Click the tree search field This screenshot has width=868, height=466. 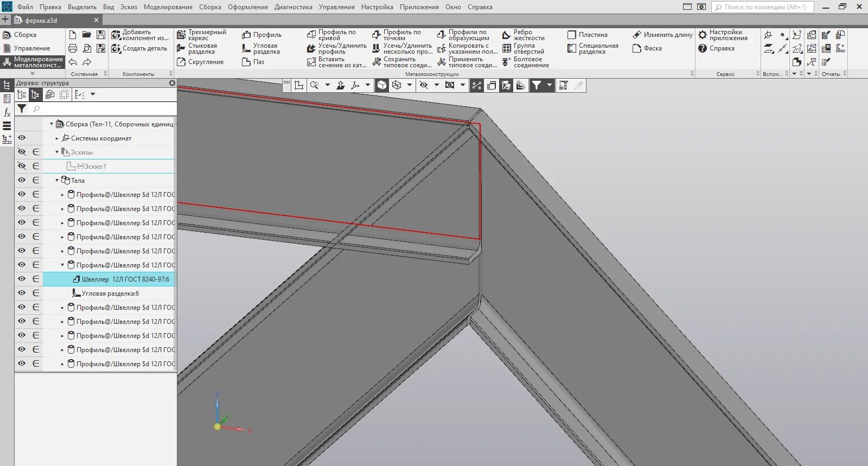coord(103,108)
